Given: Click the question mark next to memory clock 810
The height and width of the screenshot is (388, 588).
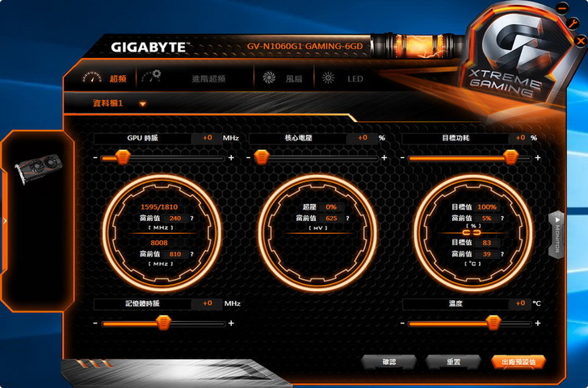Looking at the screenshot, I should (x=192, y=254).
